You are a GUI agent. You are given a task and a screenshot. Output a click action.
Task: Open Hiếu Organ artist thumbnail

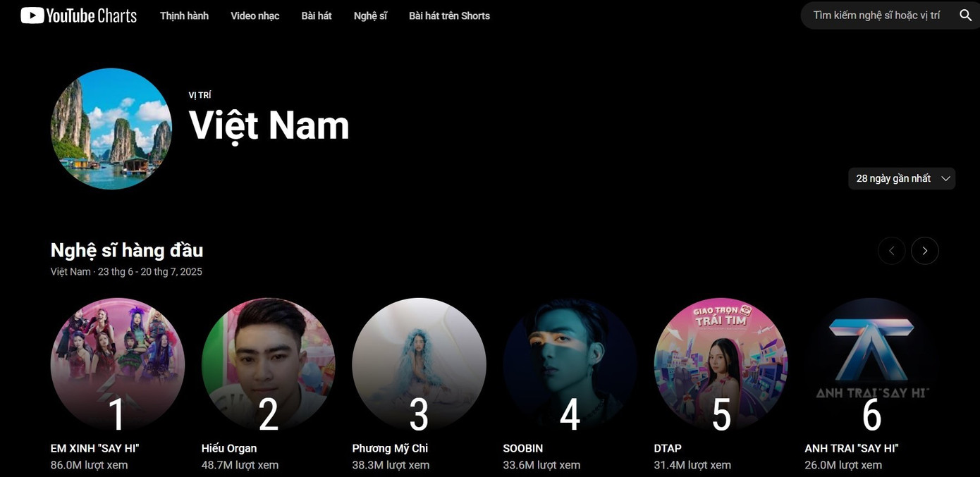[x=268, y=364]
